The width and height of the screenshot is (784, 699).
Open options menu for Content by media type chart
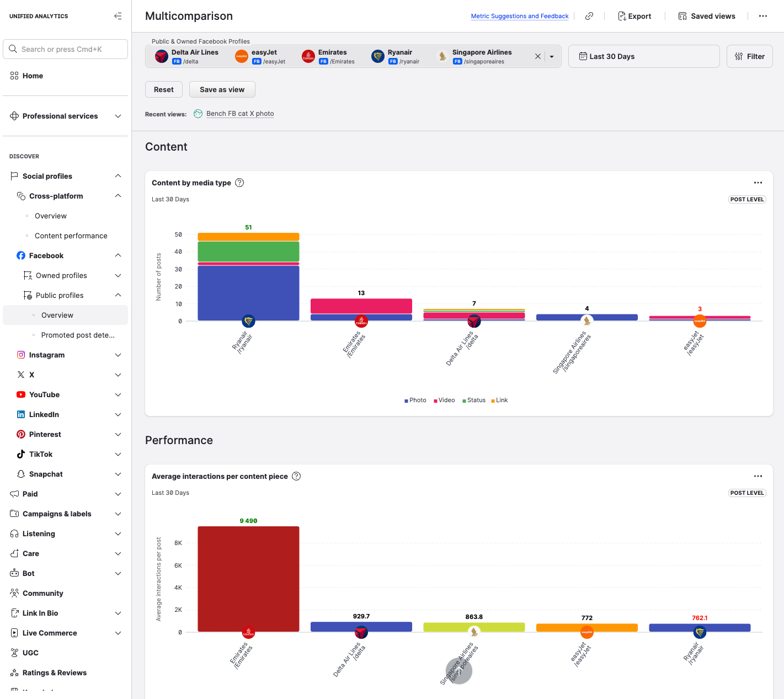(x=758, y=183)
